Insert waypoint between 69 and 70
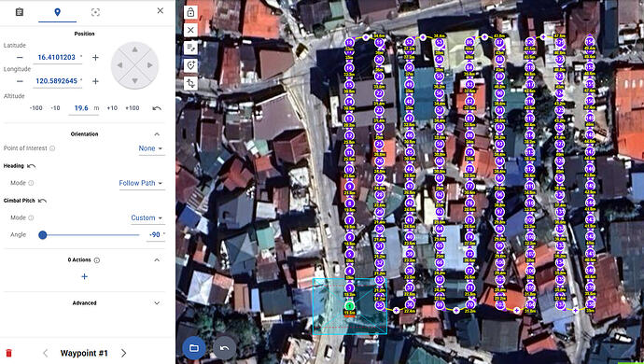The image size is (644, 364). [455, 310]
